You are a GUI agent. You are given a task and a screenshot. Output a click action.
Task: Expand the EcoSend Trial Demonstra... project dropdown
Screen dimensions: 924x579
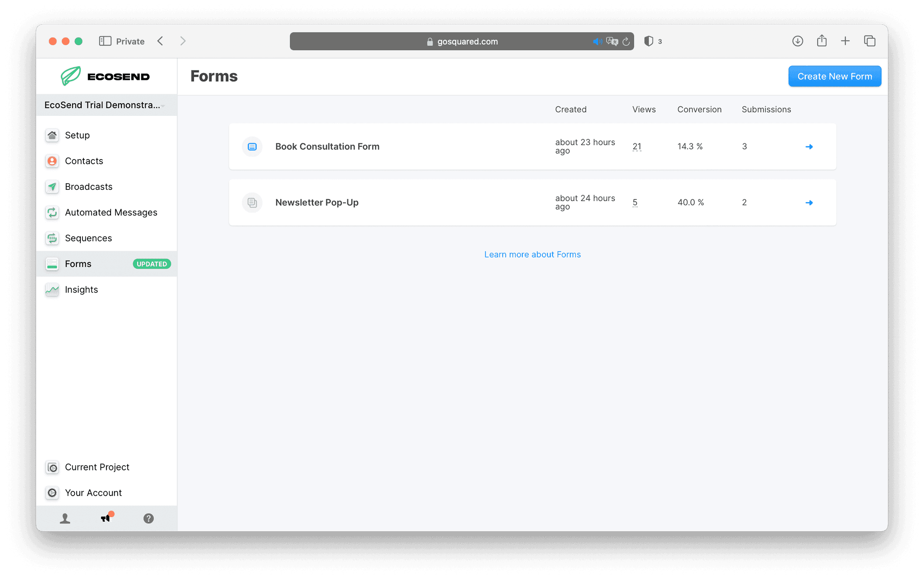coord(106,105)
